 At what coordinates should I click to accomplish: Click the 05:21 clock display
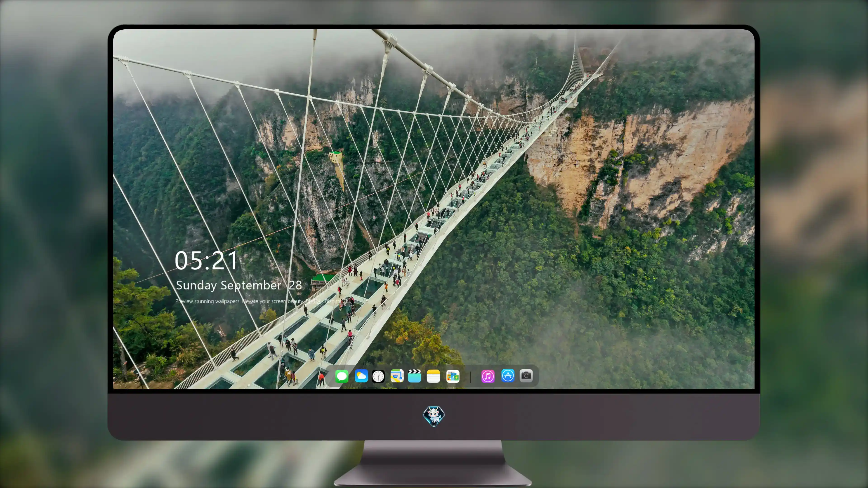(x=206, y=261)
